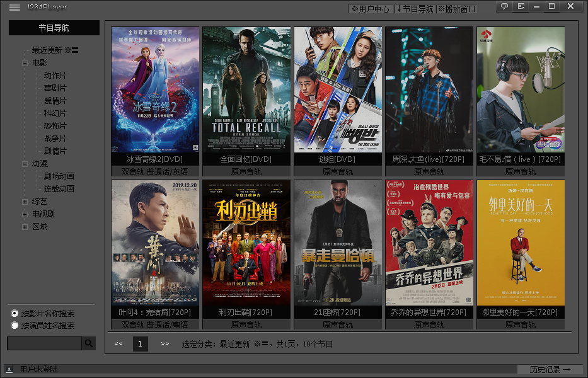This screenshot has height=378, width=588.
Task: Select the 连载动画 category
Action: coord(59,189)
